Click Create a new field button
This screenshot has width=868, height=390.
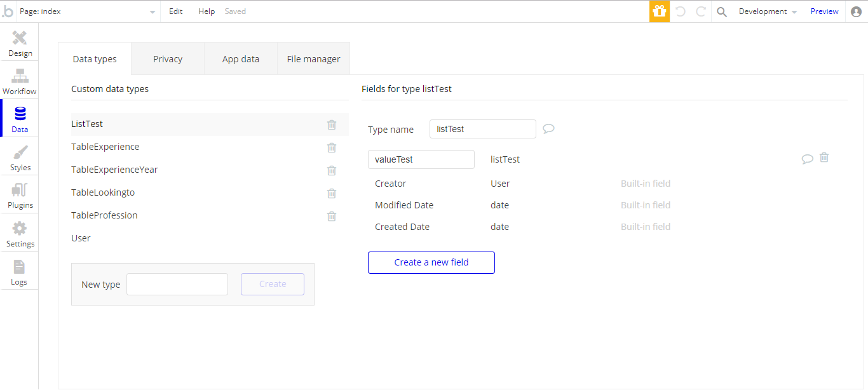(x=431, y=262)
